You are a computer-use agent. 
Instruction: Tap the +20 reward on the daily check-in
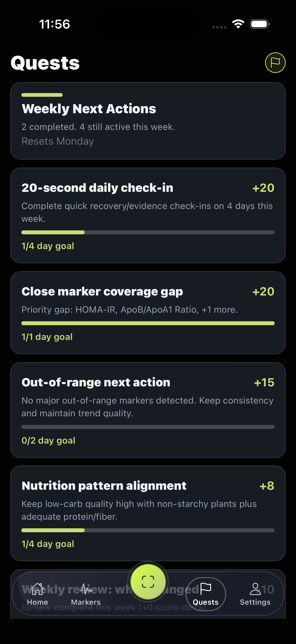point(263,188)
